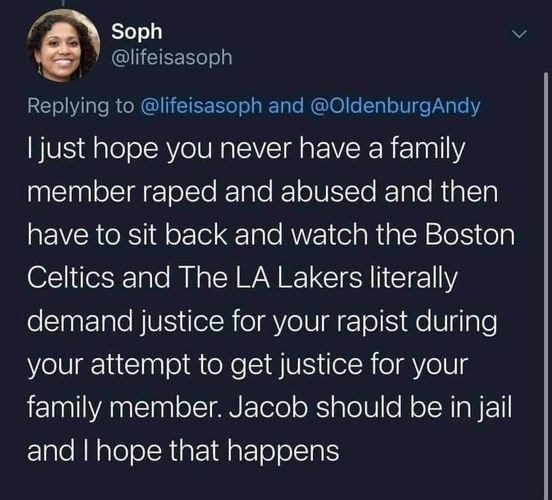Open Soph's profile picture

(63, 46)
